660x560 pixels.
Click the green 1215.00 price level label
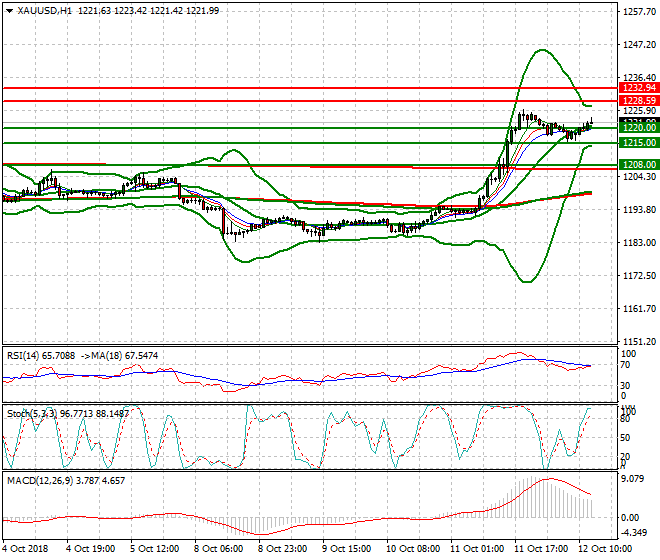click(x=637, y=144)
